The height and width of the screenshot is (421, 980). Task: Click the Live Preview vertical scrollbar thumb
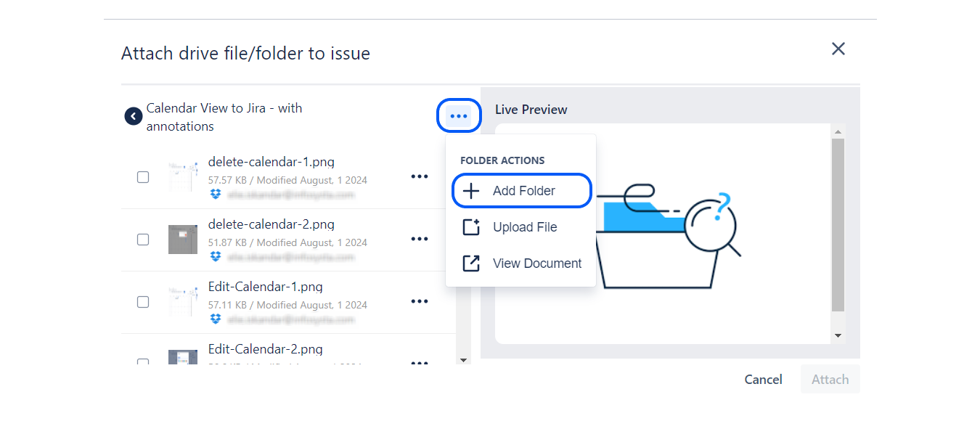tap(838, 225)
